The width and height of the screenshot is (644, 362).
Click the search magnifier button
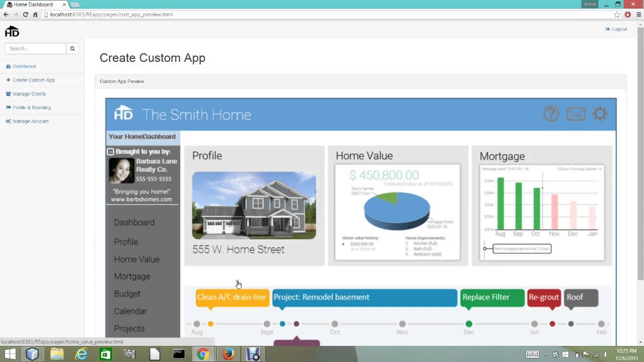72,49
